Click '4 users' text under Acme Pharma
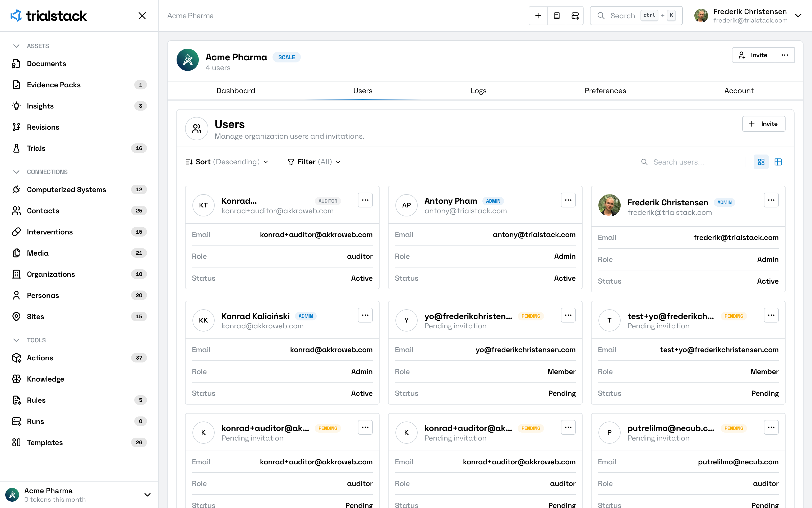Viewport: 812px width, 508px height. tap(218, 68)
